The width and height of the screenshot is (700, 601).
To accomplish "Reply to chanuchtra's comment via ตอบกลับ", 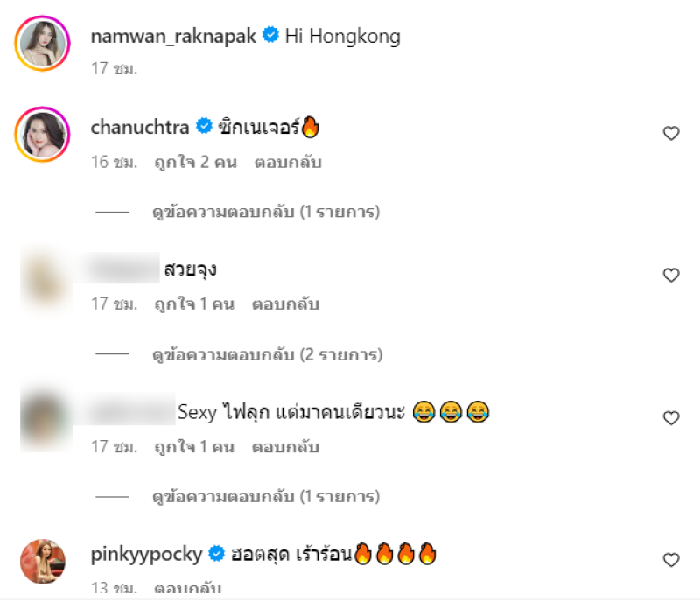I will (x=288, y=162).
